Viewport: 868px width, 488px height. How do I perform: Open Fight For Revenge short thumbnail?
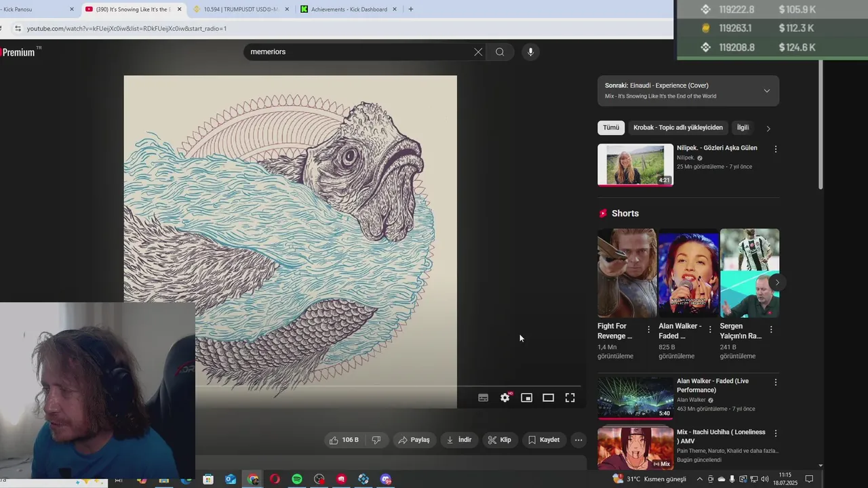coord(627,273)
